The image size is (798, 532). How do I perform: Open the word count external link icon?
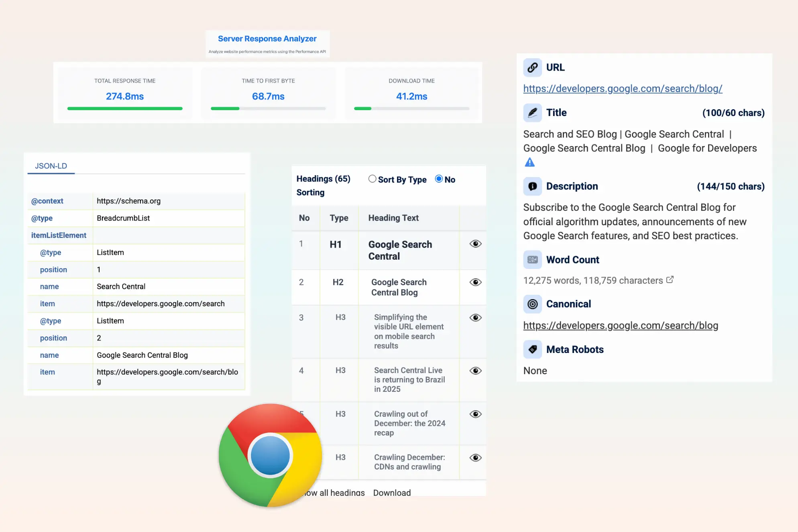point(670,280)
